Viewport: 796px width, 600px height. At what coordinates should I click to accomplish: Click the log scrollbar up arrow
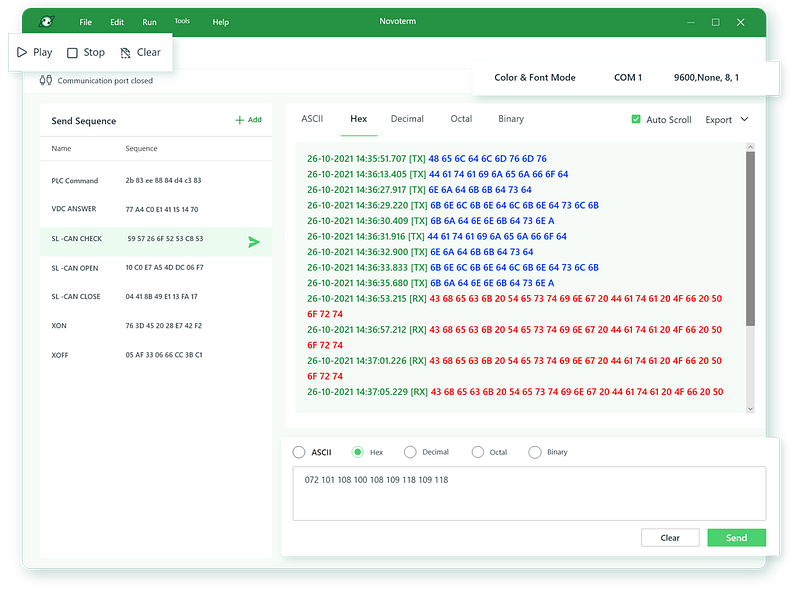tap(750, 147)
